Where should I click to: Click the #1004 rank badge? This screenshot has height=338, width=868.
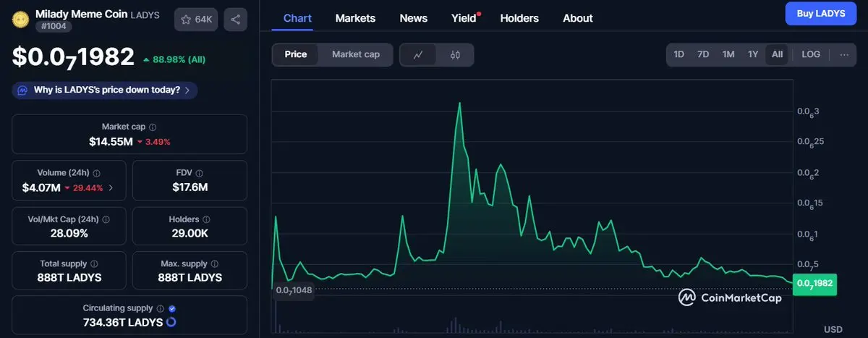(53, 27)
